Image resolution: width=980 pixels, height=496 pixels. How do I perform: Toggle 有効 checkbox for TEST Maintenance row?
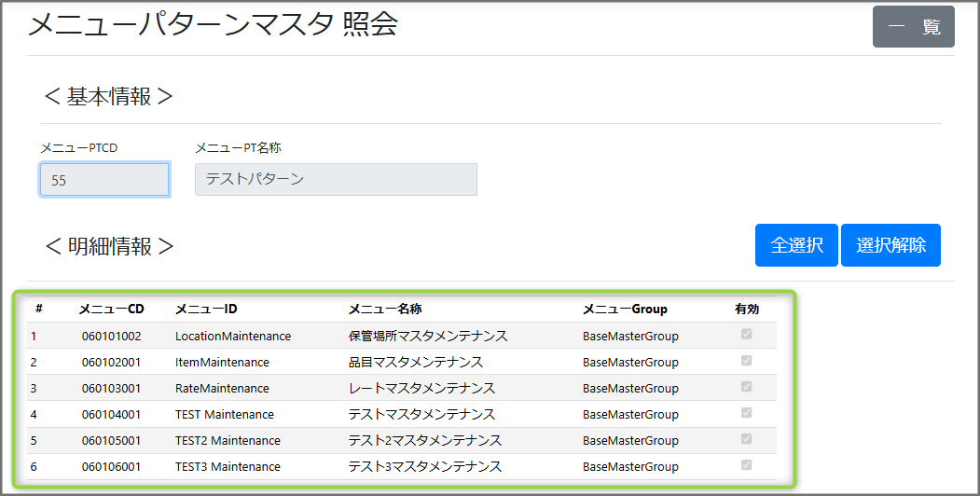(x=746, y=413)
